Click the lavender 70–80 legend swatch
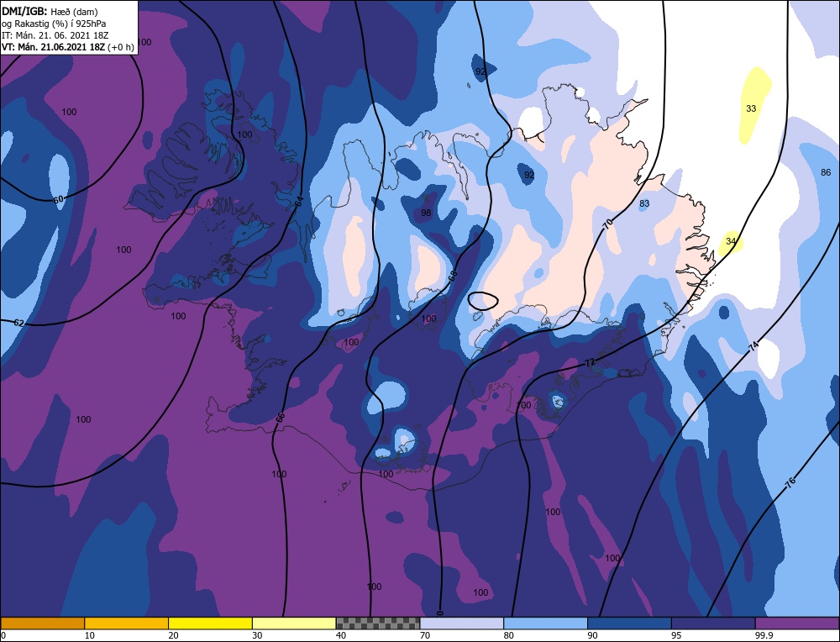 click(x=462, y=624)
